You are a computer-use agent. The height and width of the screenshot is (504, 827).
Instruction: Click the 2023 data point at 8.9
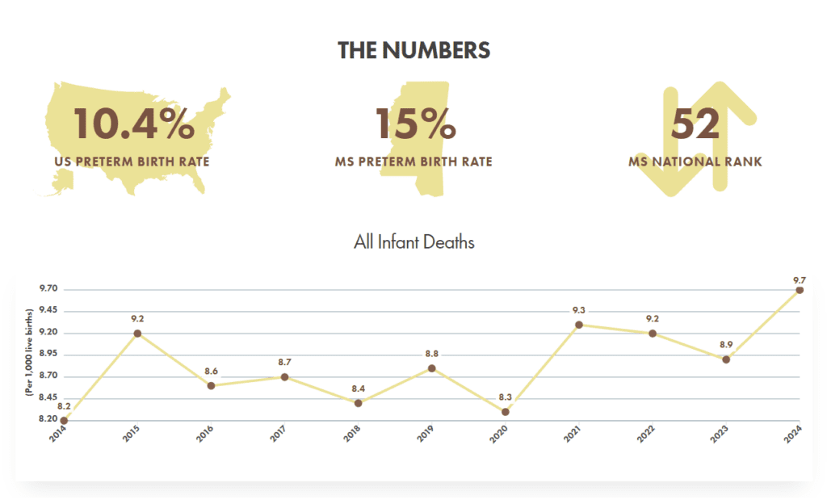(x=726, y=359)
